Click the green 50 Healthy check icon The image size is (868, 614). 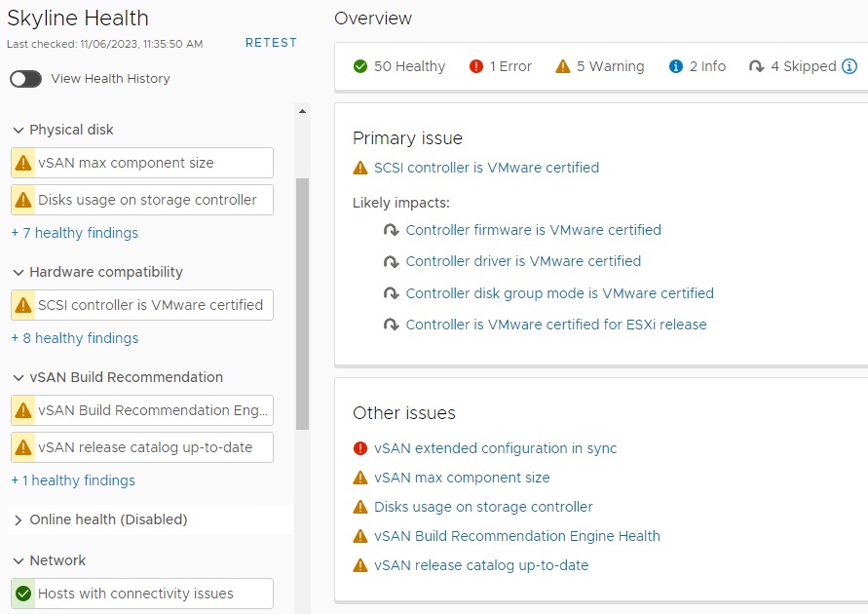pyautogui.click(x=360, y=66)
